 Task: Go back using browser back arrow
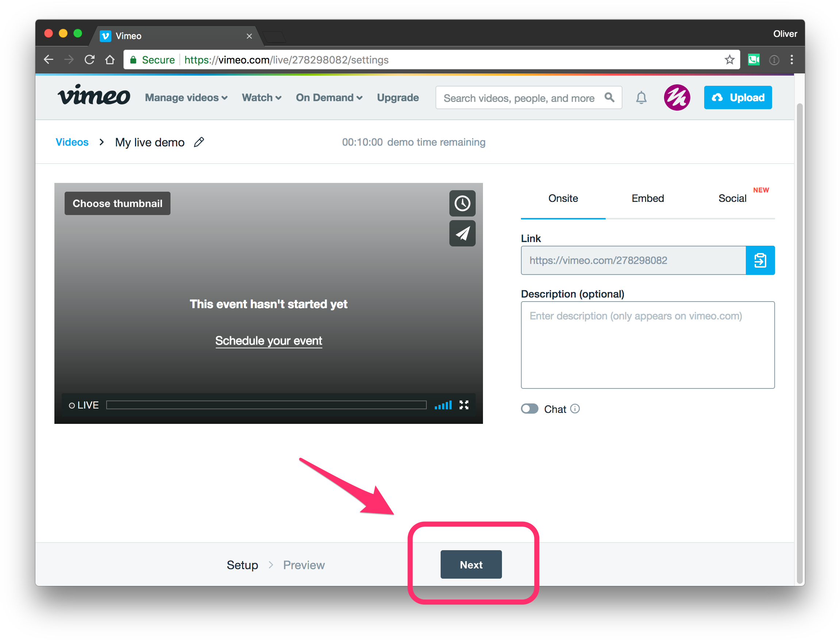tap(49, 60)
